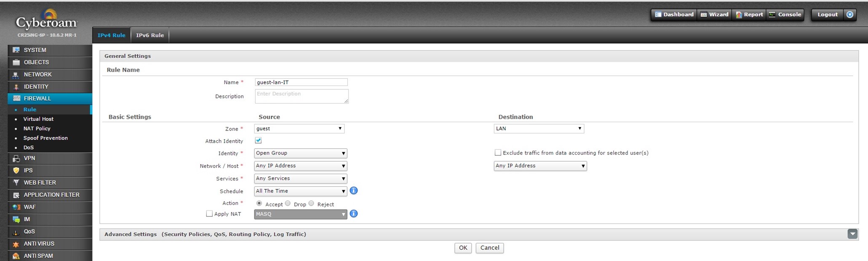The height and width of the screenshot is (261, 868).
Task: Open the Spoof Prevention submenu
Action: 45,138
